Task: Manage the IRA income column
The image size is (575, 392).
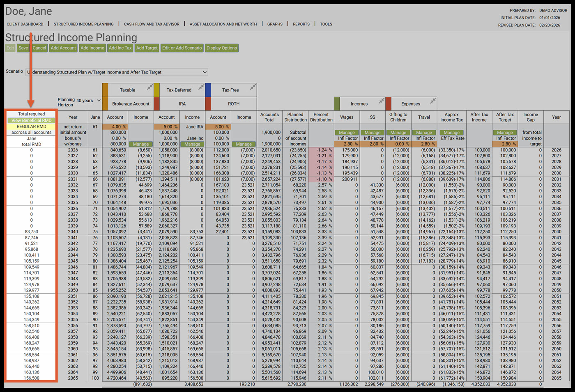Action: (192, 144)
